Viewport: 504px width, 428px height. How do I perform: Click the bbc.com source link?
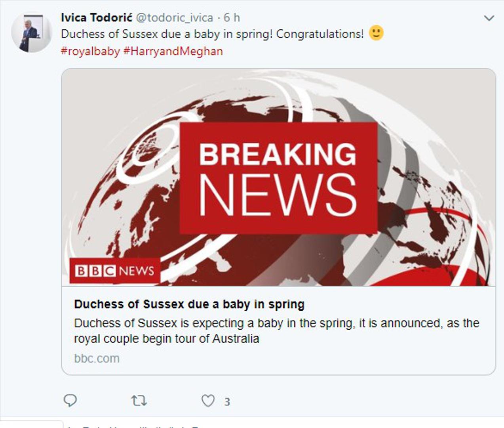tap(97, 358)
